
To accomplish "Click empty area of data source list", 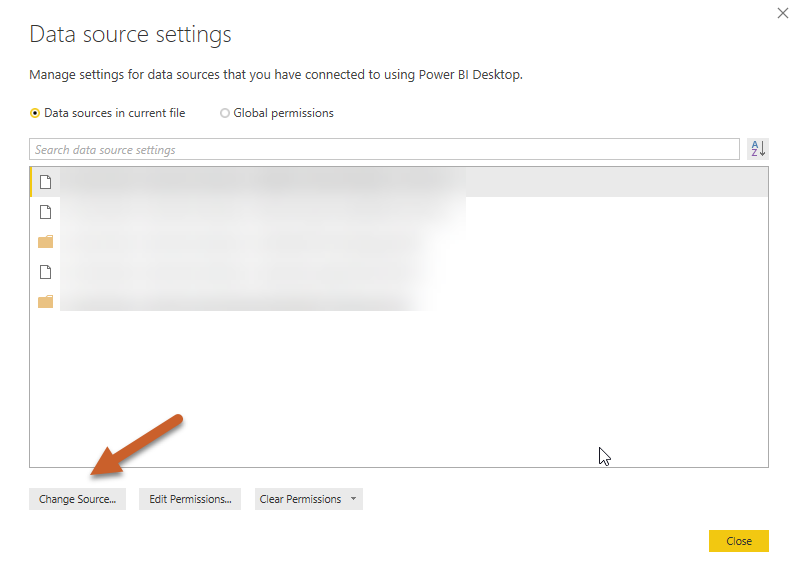I will 400,390.
